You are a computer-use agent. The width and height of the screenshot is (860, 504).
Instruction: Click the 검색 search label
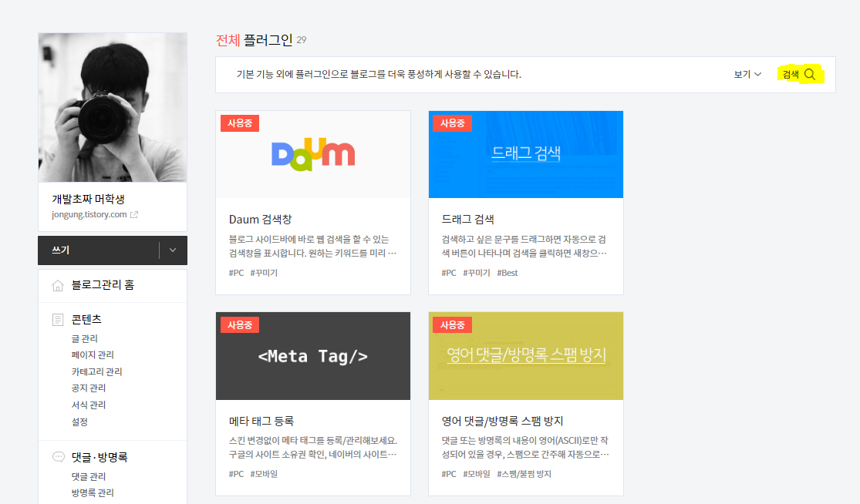coord(791,75)
